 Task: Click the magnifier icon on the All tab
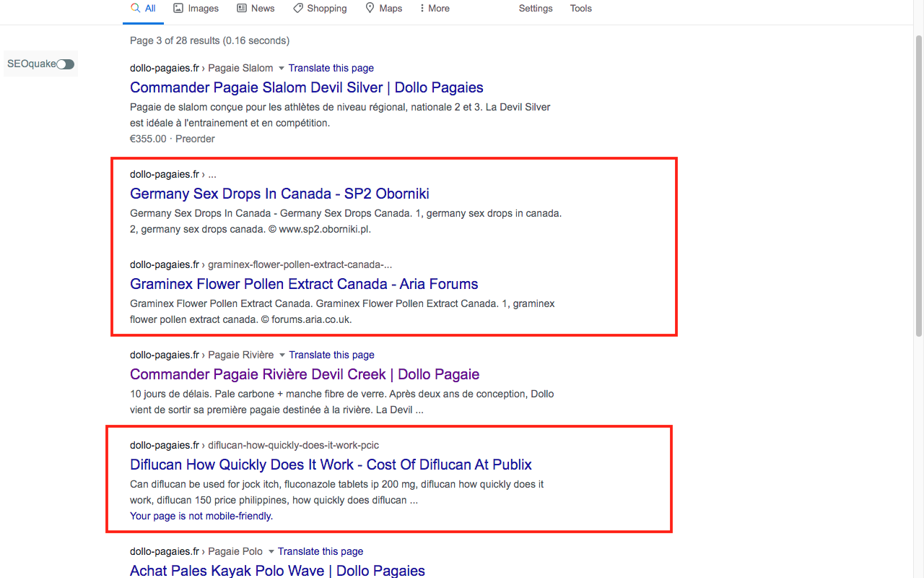pos(135,8)
